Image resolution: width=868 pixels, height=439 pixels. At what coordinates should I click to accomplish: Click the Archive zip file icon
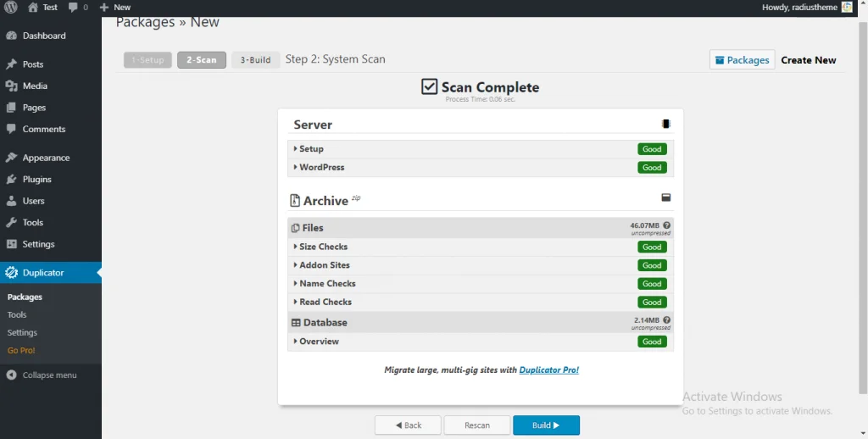(x=295, y=200)
